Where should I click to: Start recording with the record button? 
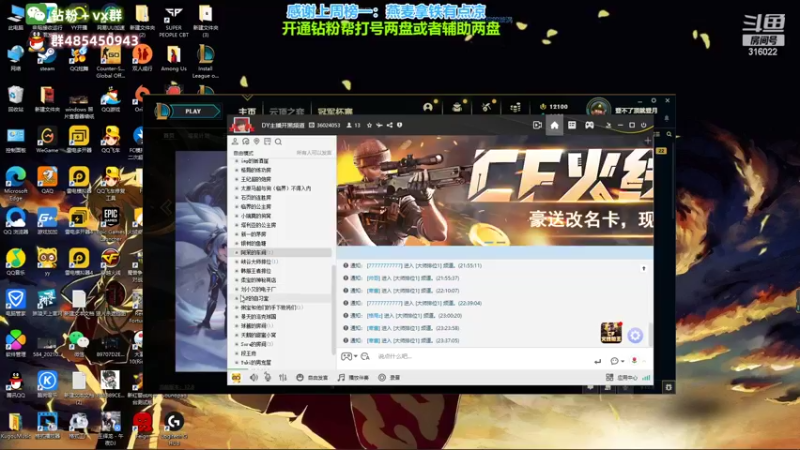coord(389,378)
